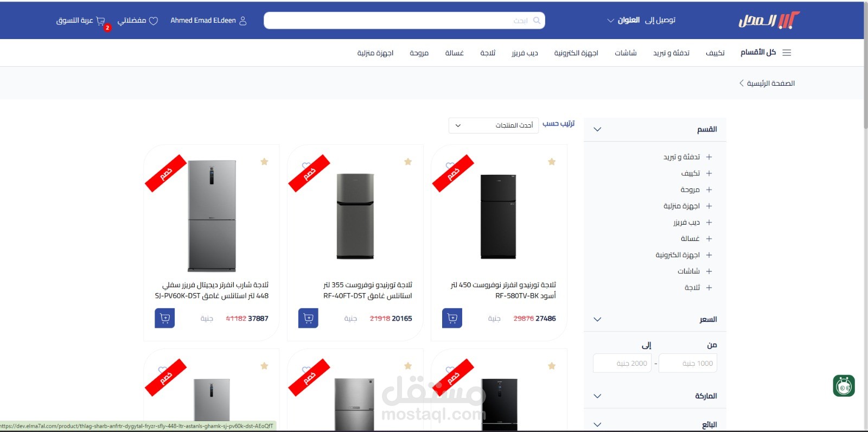Expand مروحة category plus icon in sidebar
The width and height of the screenshot is (868, 432).
point(709,189)
